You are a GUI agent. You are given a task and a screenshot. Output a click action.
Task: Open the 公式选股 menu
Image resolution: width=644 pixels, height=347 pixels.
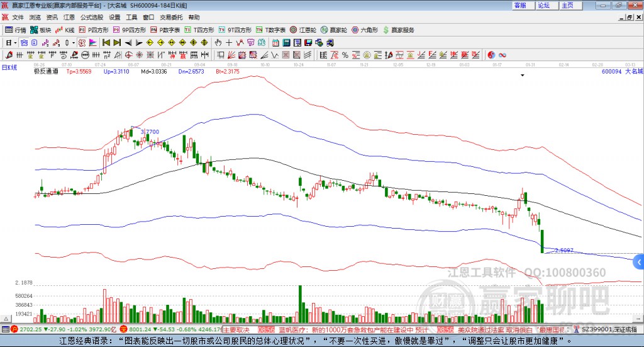point(92,17)
